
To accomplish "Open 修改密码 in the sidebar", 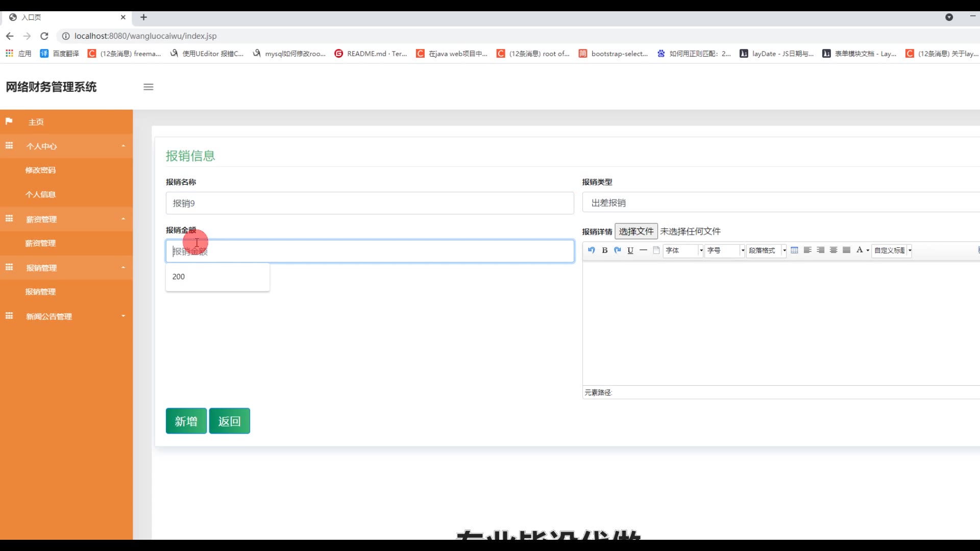I will [40, 170].
